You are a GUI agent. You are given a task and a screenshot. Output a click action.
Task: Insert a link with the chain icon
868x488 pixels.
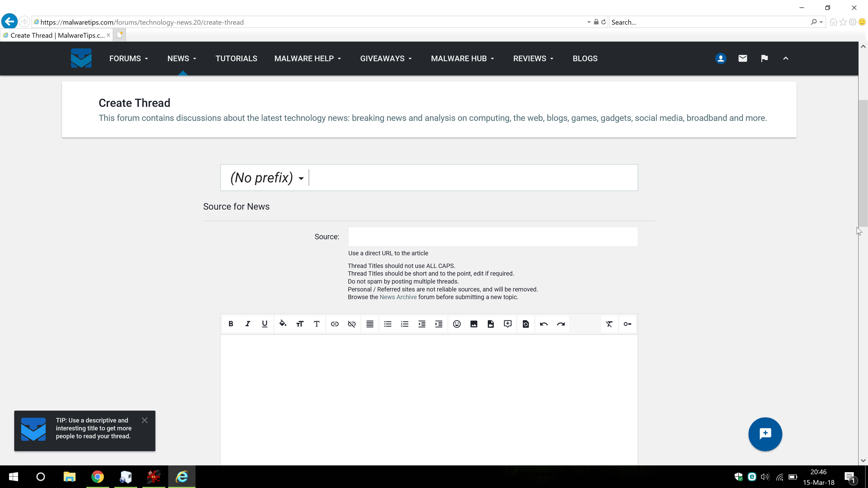[x=335, y=324]
